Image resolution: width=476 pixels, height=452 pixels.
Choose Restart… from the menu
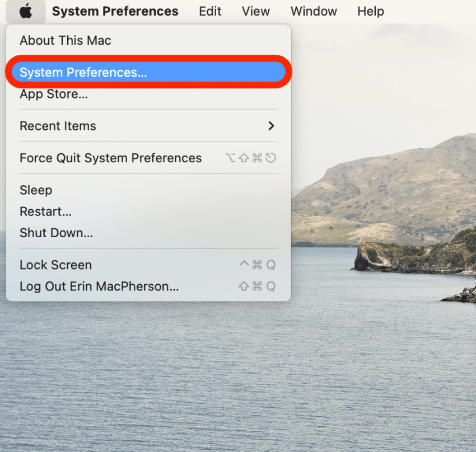click(148, 211)
